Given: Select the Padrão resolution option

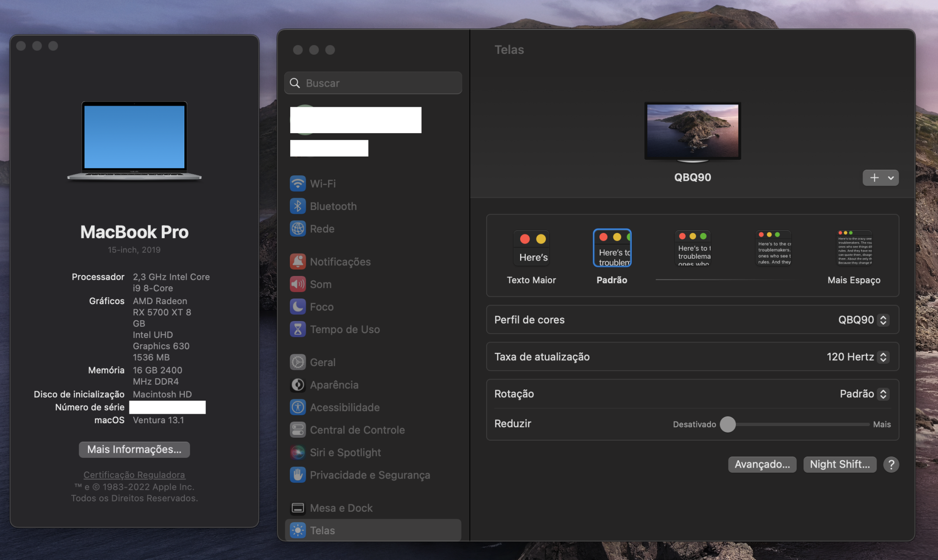Looking at the screenshot, I should click(x=612, y=248).
